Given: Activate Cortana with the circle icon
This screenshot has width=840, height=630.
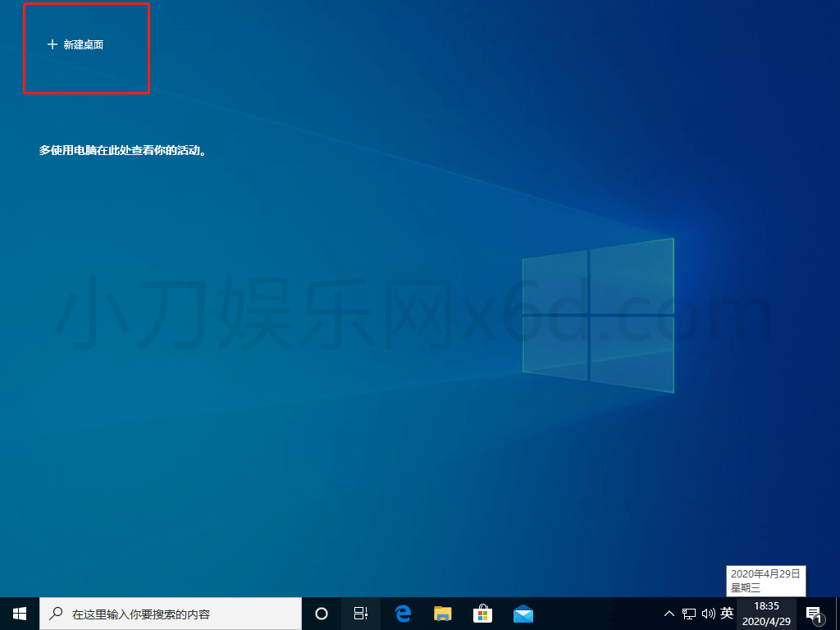Looking at the screenshot, I should coord(320,613).
